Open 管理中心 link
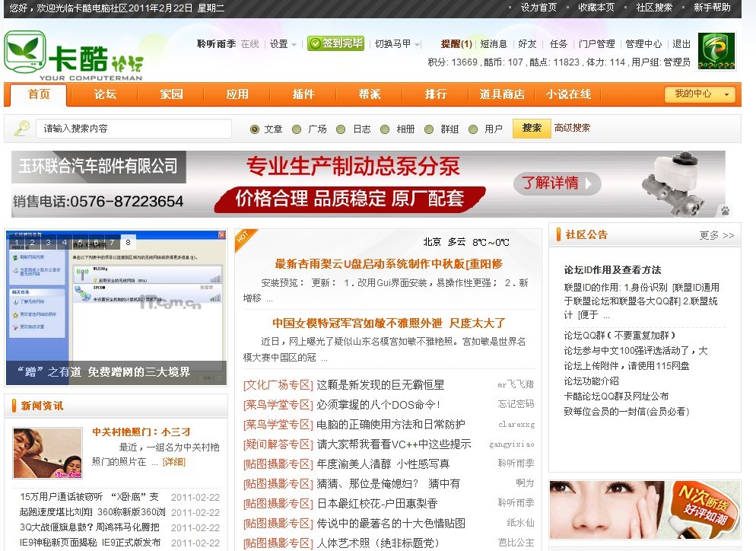 pyautogui.click(x=643, y=44)
